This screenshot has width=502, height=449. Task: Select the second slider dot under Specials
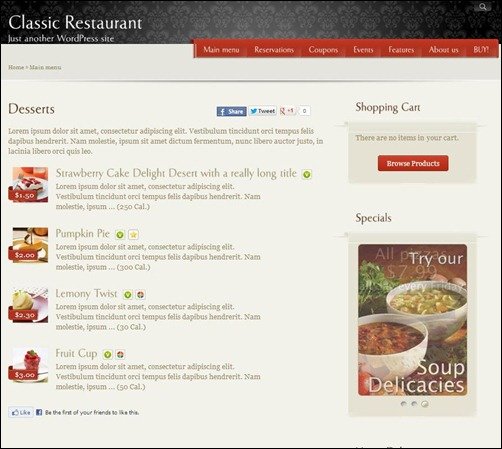[x=414, y=404]
